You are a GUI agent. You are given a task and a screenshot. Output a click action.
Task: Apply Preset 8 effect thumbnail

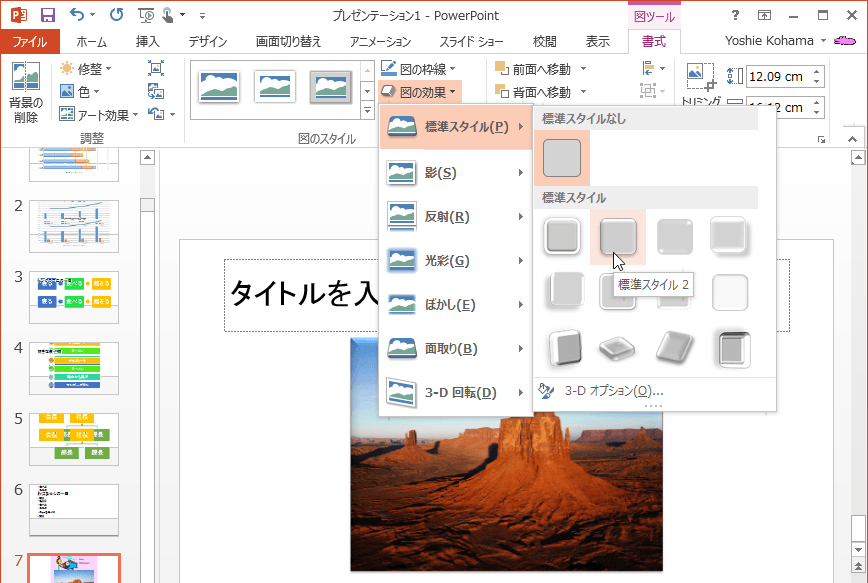tap(730, 292)
